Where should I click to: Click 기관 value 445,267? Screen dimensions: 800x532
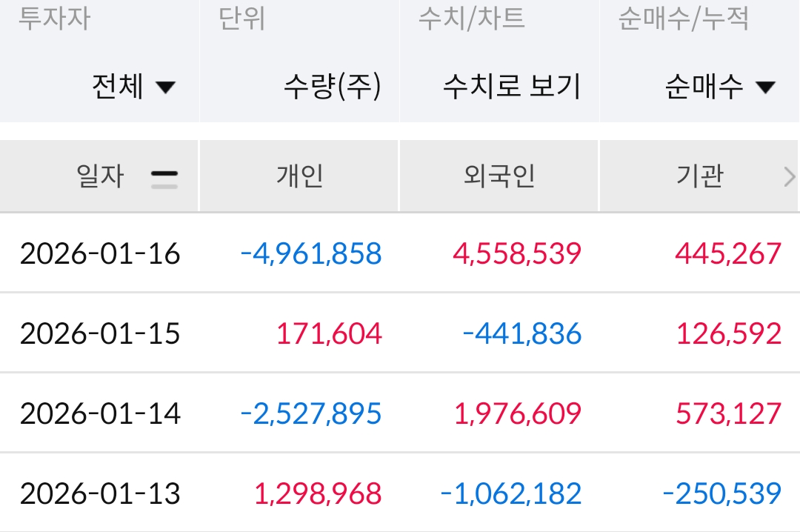click(728, 253)
